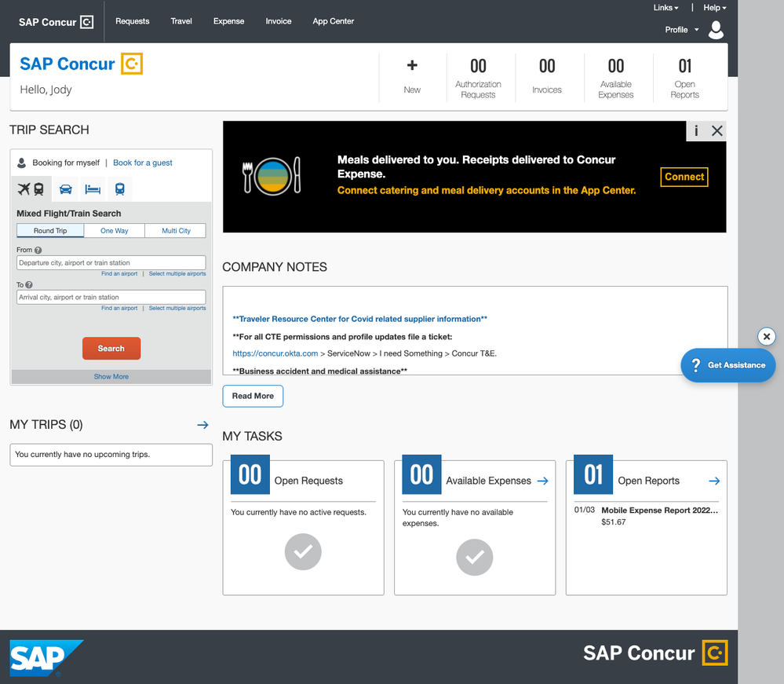This screenshot has height=684, width=784.
Task: Click the plus New quick task
Action: click(x=412, y=76)
